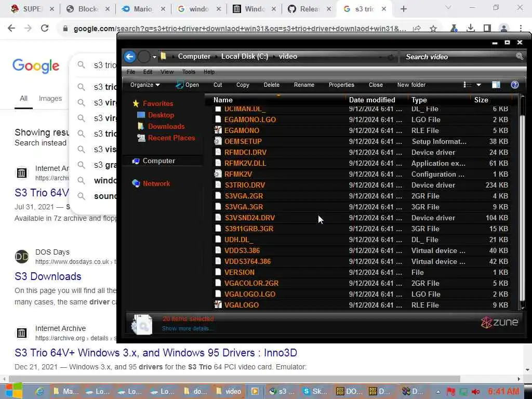The width and height of the screenshot is (532, 399).
Task: Open the Edit menu in Explorer
Action: [x=148, y=72]
